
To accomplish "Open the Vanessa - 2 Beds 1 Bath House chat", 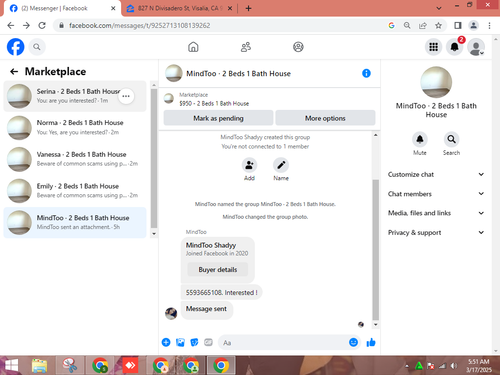I will (x=75, y=159).
